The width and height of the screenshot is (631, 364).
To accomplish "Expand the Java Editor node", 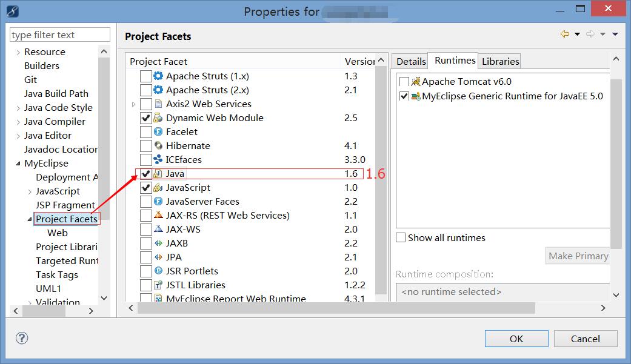I will [x=18, y=136].
